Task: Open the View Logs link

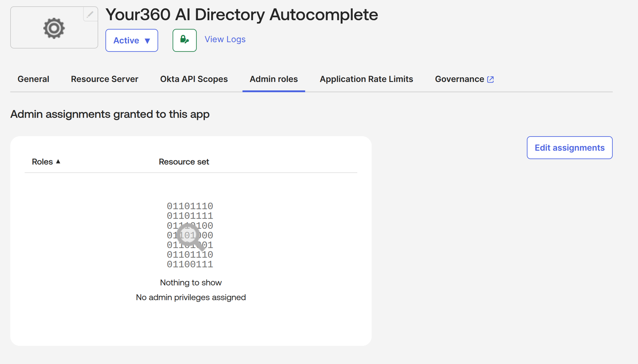Action: click(x=225, y=39)
